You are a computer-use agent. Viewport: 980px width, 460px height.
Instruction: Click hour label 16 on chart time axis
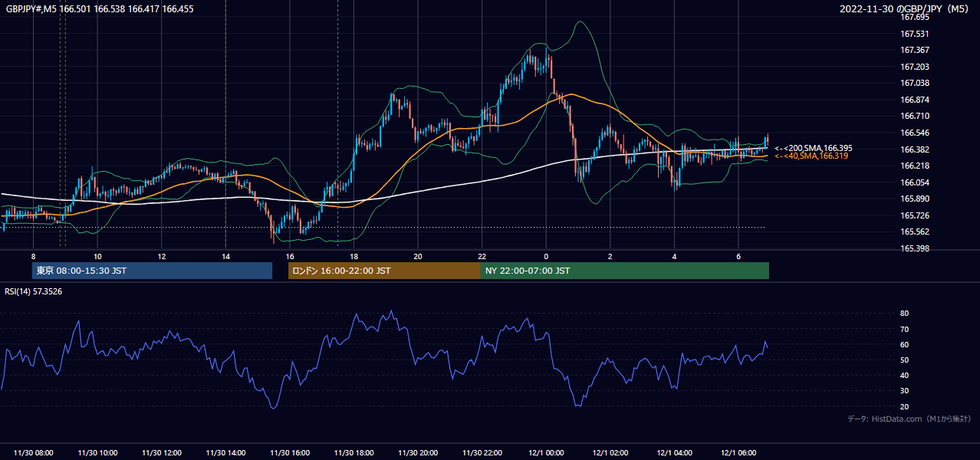click(290, 256)
